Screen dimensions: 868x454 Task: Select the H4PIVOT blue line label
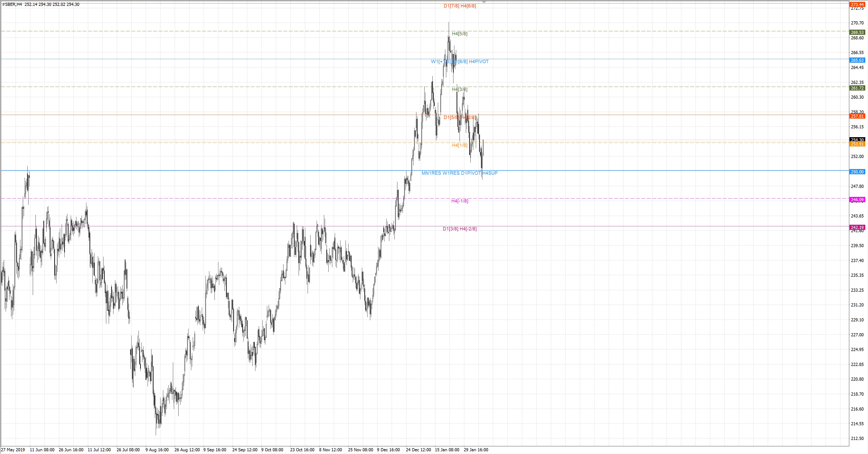pos(479,62)
